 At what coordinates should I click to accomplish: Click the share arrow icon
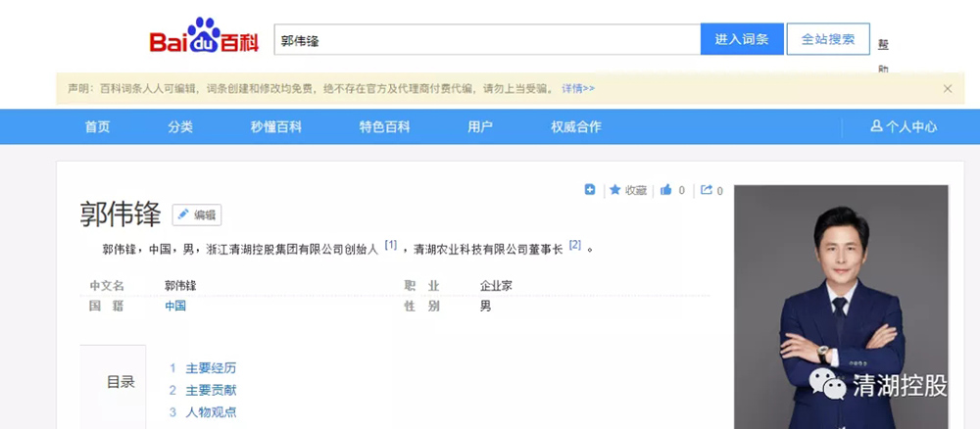706,190
